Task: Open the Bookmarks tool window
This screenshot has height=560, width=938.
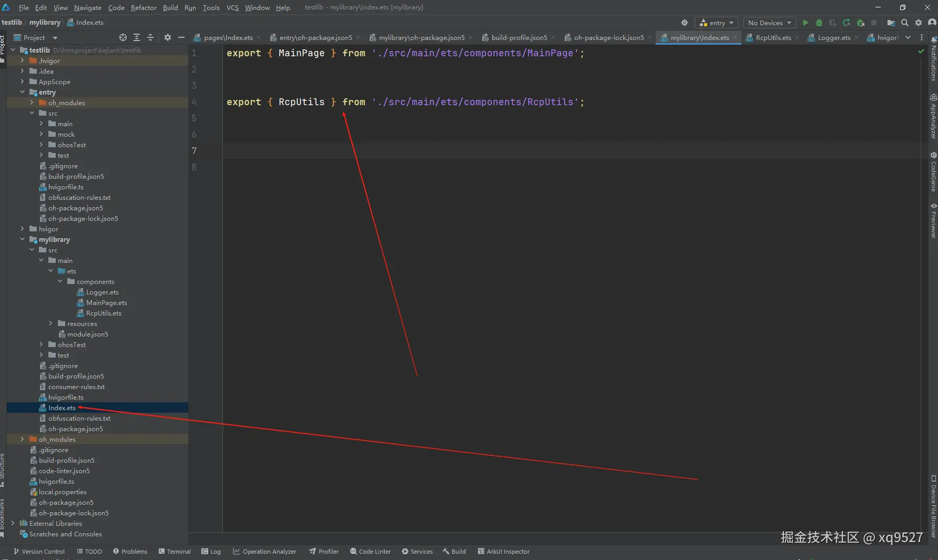Action: point(3,517)
